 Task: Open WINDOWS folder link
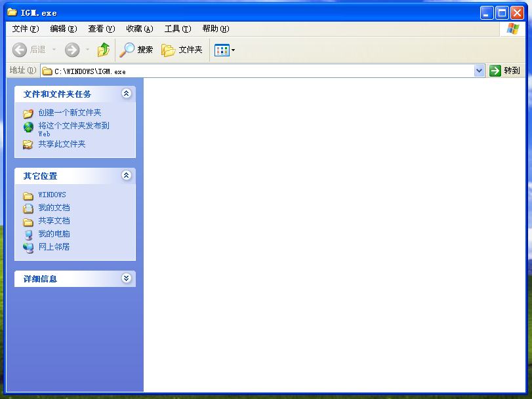[52, 195]
